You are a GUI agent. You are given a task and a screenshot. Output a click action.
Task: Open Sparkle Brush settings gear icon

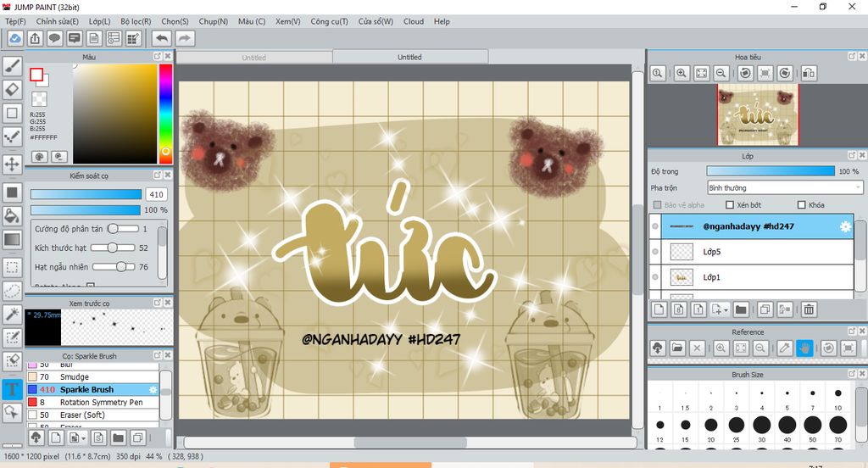pos(153,390)
